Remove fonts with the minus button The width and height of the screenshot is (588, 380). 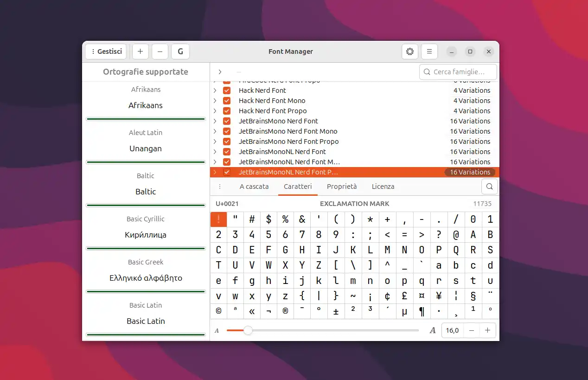(160, 52)
